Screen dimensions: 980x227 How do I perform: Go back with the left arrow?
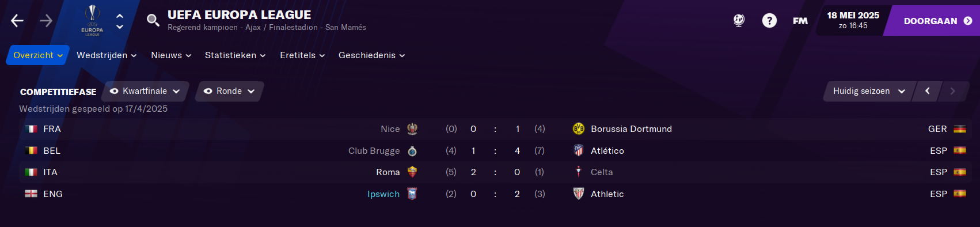pyautogui.click(x=17, y=21)
